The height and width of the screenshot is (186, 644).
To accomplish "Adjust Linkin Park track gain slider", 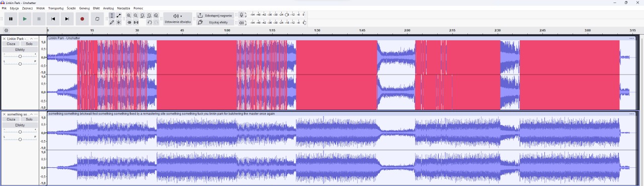I will click(x=20, y=56).
